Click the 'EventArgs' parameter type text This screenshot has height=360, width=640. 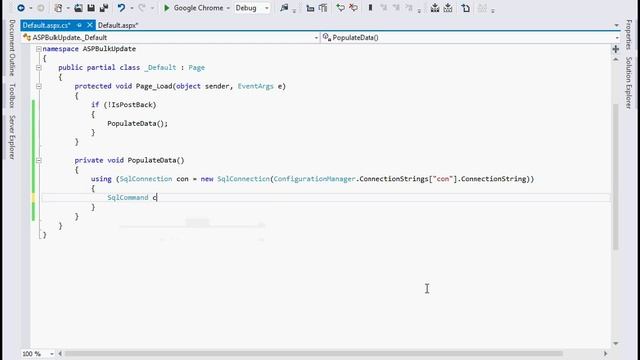click(256, 86)
